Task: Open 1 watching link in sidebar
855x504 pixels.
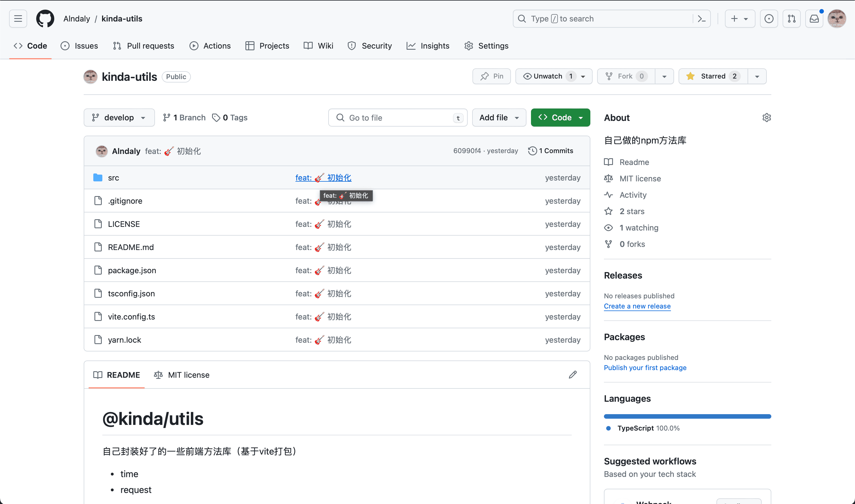Action: [631, 227]
